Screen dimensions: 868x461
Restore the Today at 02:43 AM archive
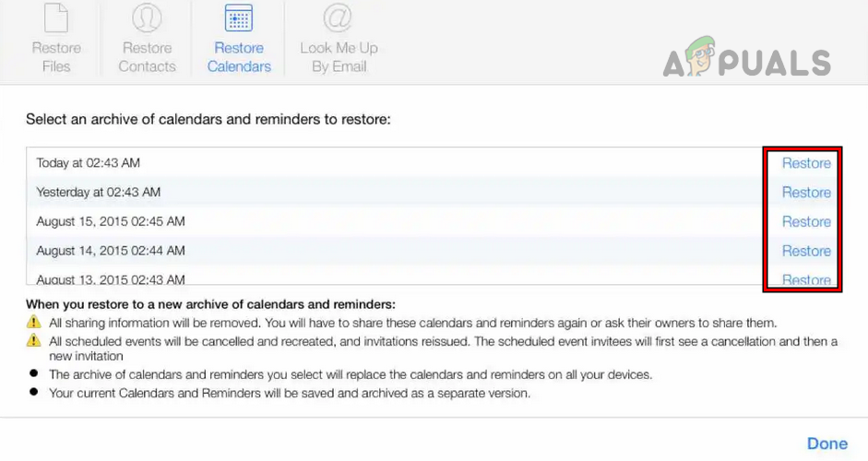tap(806, 163)
